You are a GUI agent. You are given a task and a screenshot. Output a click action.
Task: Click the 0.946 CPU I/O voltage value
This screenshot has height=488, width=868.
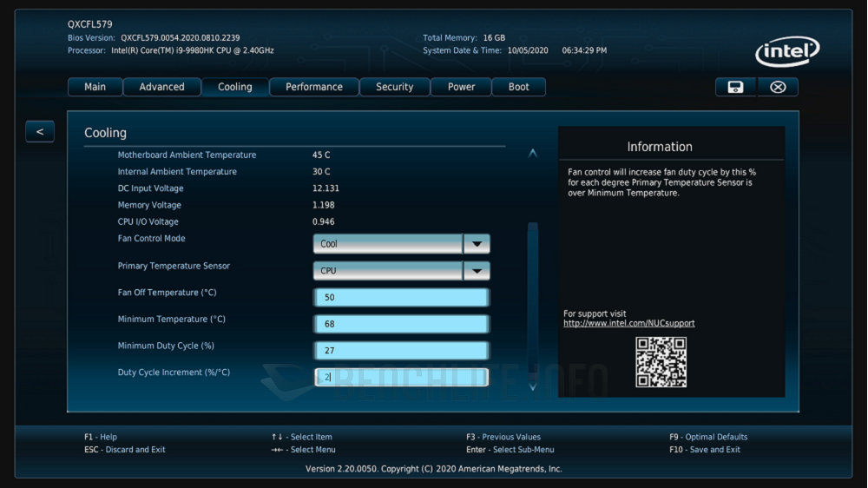(x=323, y=221)
